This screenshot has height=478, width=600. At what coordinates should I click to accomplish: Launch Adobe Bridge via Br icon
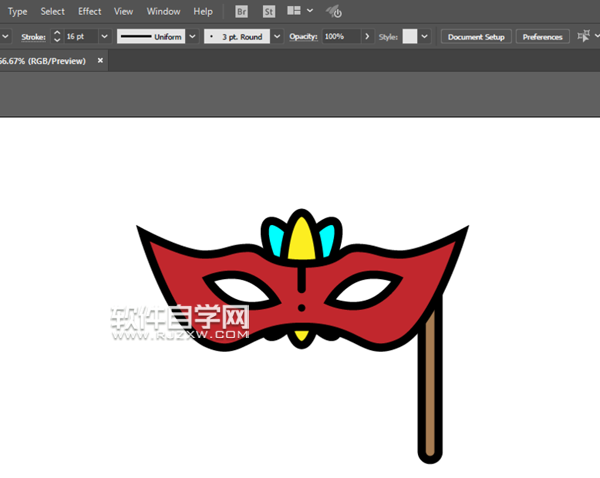[x=241, y=12]
